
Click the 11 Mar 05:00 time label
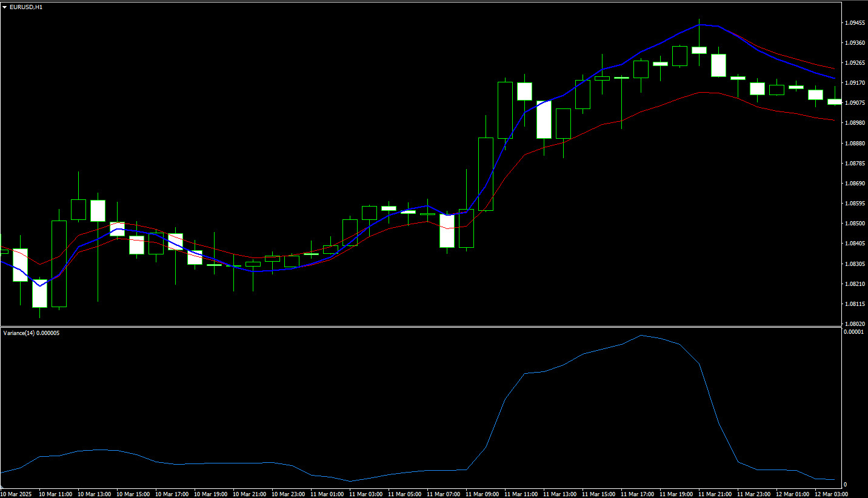click(405, 494)
